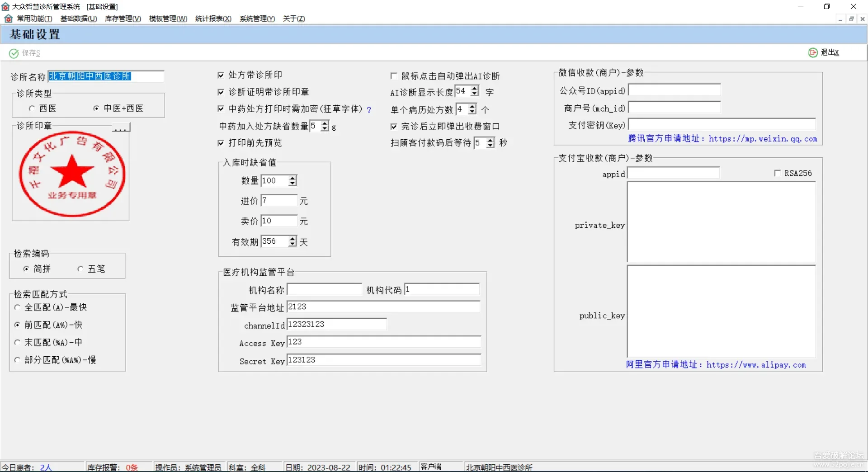Click the clinic seal stamp image

click(x=72, y=174)
